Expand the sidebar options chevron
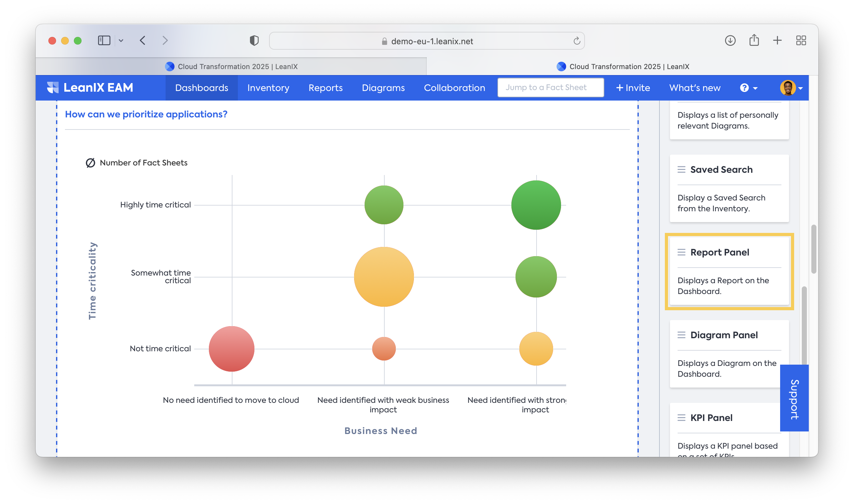Image resolution: width=854 pixels, height=504 pixels. point(121,41)
